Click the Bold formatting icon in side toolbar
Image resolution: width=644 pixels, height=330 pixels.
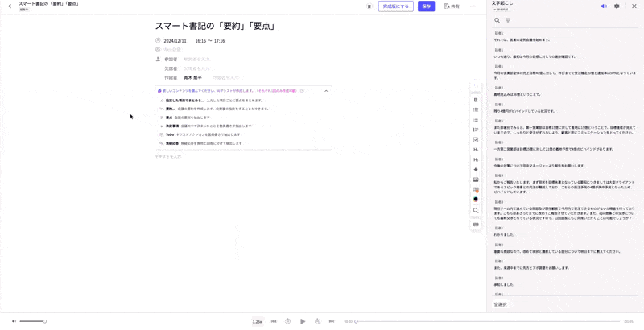(x=476, y=100)
